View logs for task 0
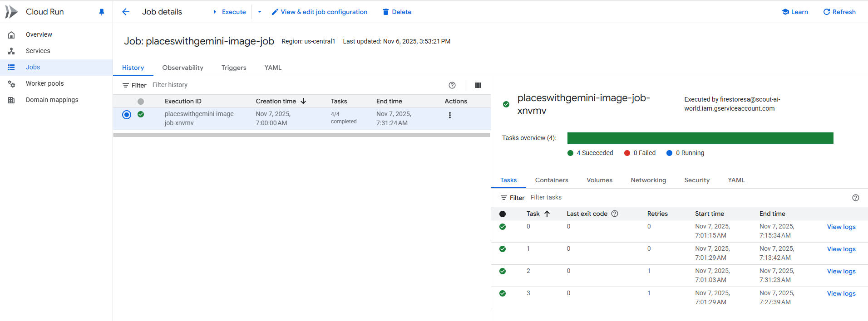The image size is (868, 321). point(841,227)
